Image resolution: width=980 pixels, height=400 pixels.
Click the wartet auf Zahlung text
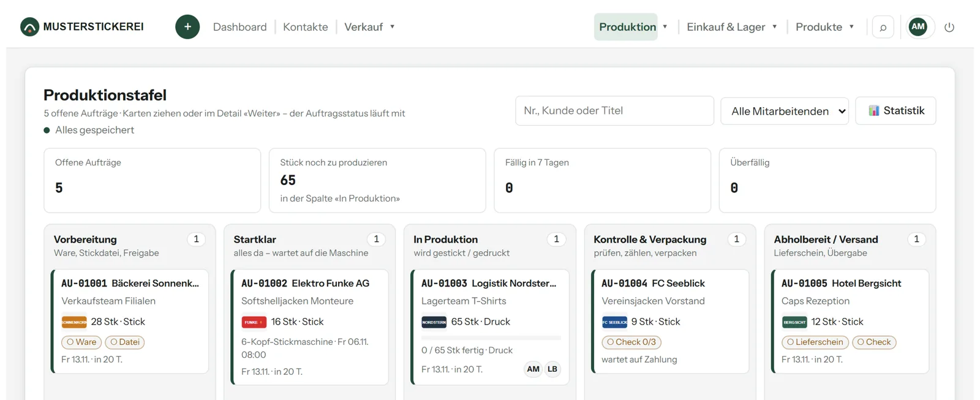tap(639, 360)
